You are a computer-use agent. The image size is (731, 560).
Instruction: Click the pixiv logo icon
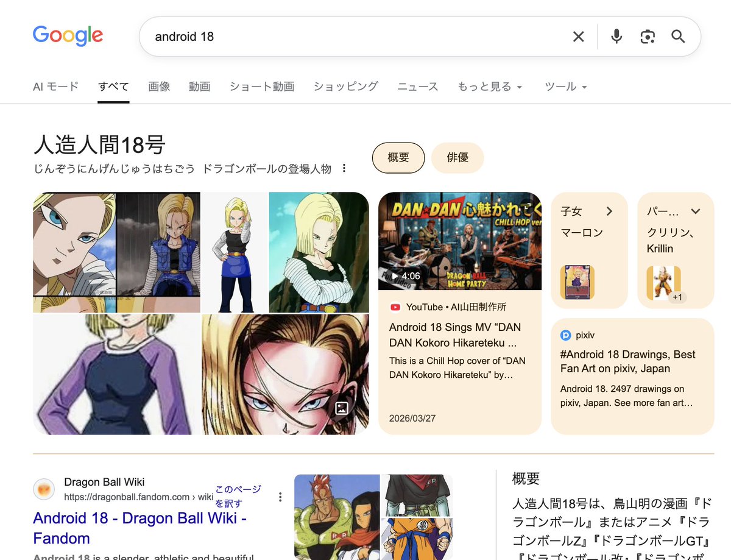point(566,335)
